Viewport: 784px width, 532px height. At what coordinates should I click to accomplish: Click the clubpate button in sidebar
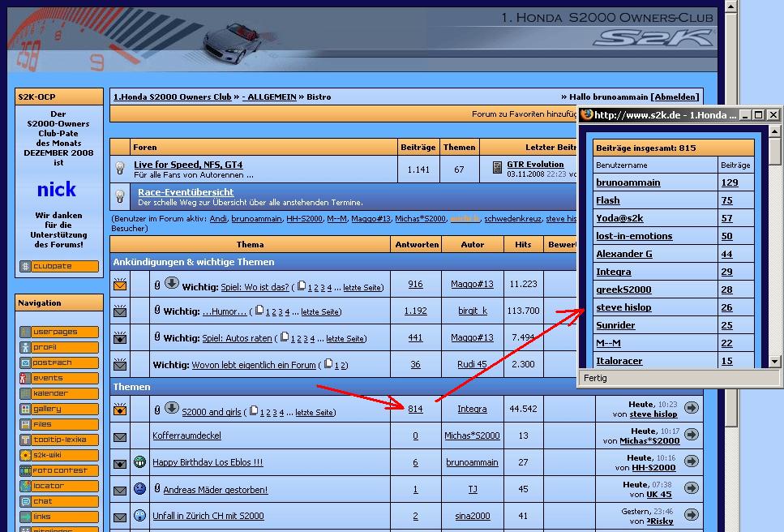(59, 266)
